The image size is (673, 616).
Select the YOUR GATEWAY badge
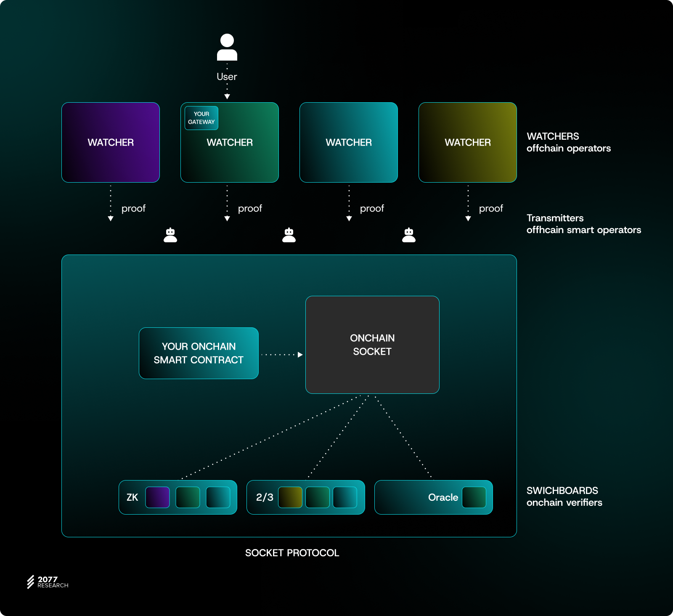tap(201, 118)
